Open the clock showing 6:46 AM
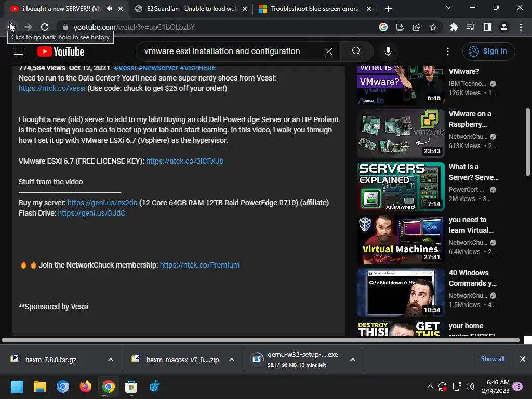The image size is (532, 399). pyautogui.click(x=495, y=387)
